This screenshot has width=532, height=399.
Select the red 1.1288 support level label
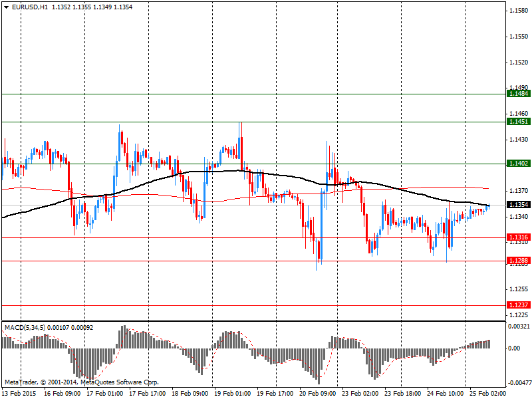pyautogui.click(x=519, y=261)
